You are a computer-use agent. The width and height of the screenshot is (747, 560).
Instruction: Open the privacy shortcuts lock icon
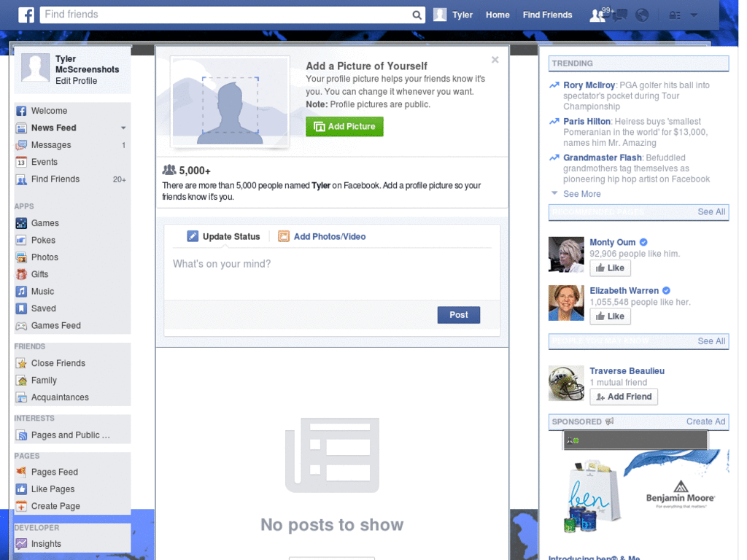[x=675, y=15]
